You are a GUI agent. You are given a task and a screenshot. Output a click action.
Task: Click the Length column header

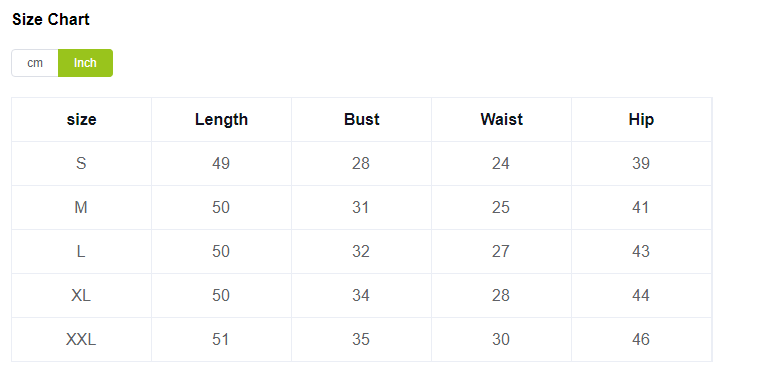pyautogui.click(x=221, y=120)
